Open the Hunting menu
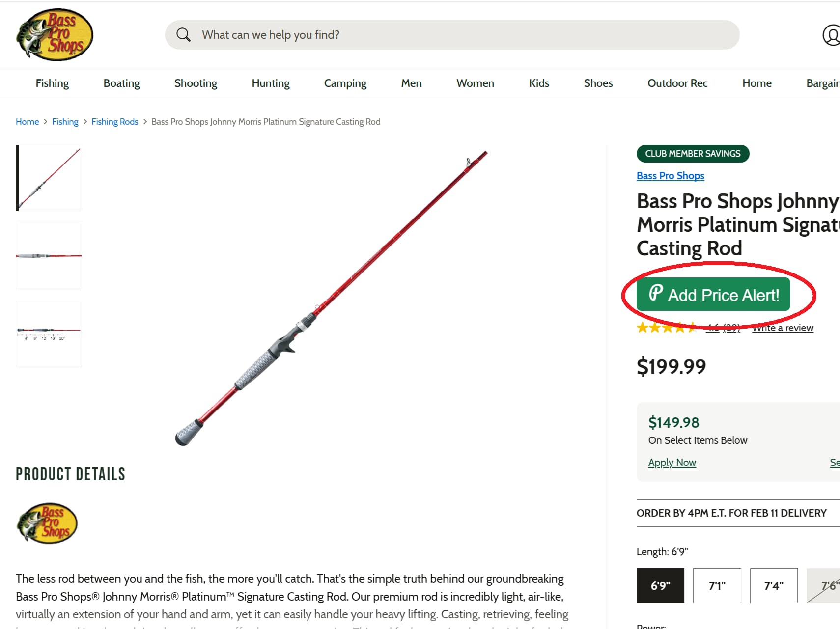Screen dimensions: 840x629 click(x=270, y=83)
